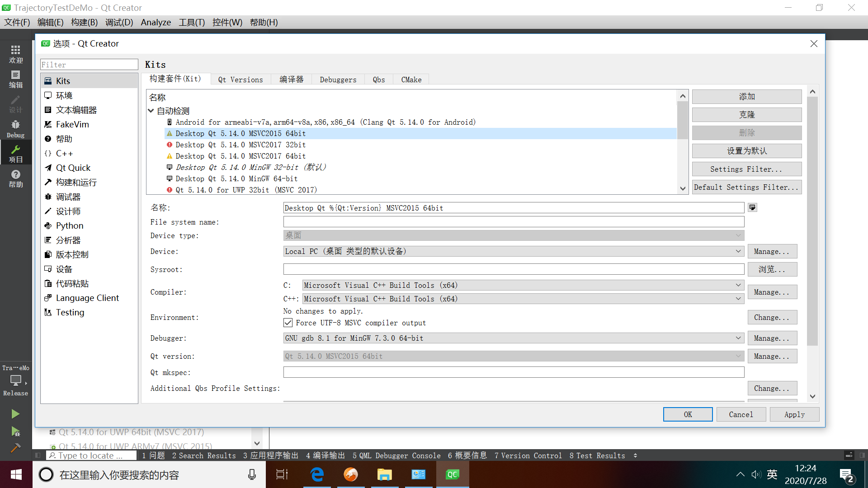Image resolution: width=868 pixels, height=488 pixels.
Task: Click the 设置为默认 button
Action: [746, 151]
